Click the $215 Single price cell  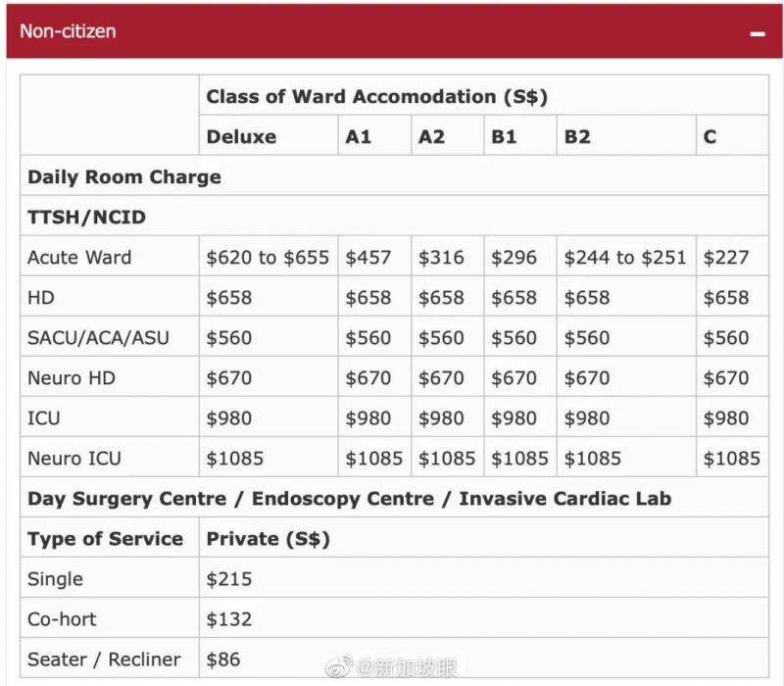point(229,579)
